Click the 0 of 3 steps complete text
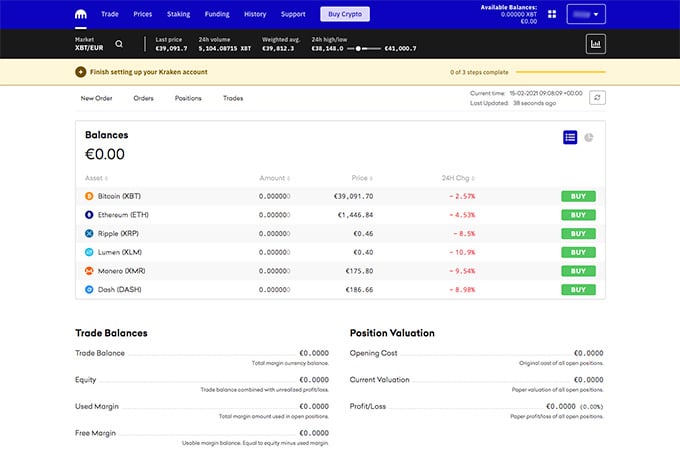This screenshot has height=450, width=680. coord(479,72)
